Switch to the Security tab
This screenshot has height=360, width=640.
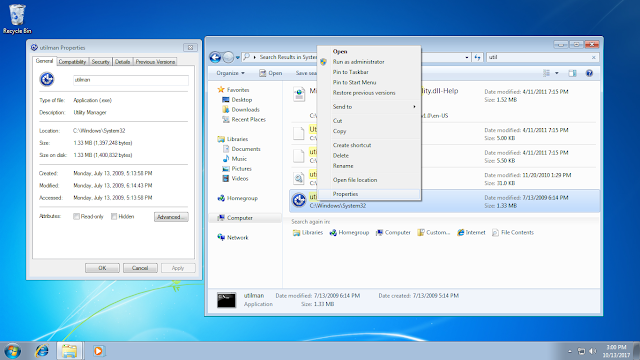coord(100,62)
